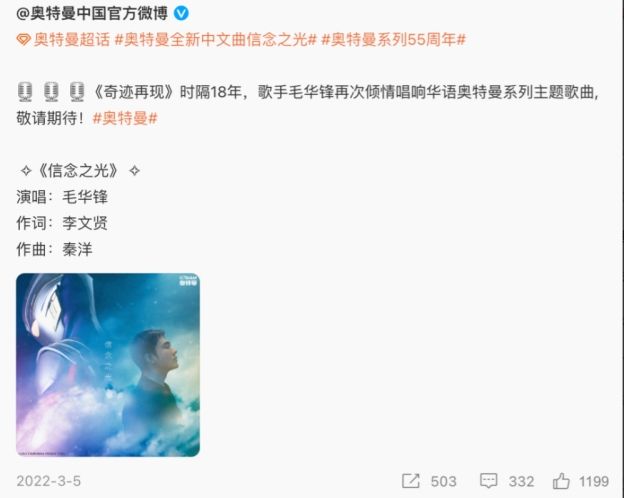Open the #奥特曼# hashtag after 敬请期待
The width and height of the screenshot is (624, 498).
(x=125, y=118)
